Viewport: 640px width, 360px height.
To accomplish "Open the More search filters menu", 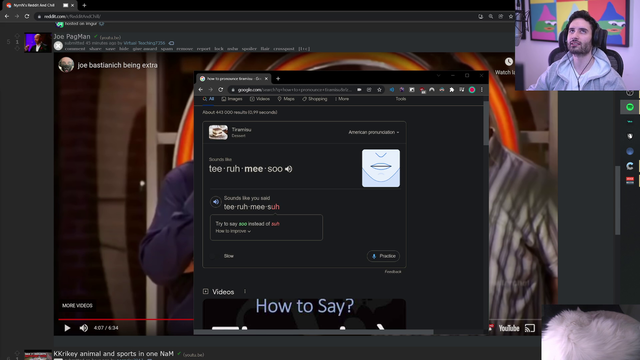I will [342, 99].
